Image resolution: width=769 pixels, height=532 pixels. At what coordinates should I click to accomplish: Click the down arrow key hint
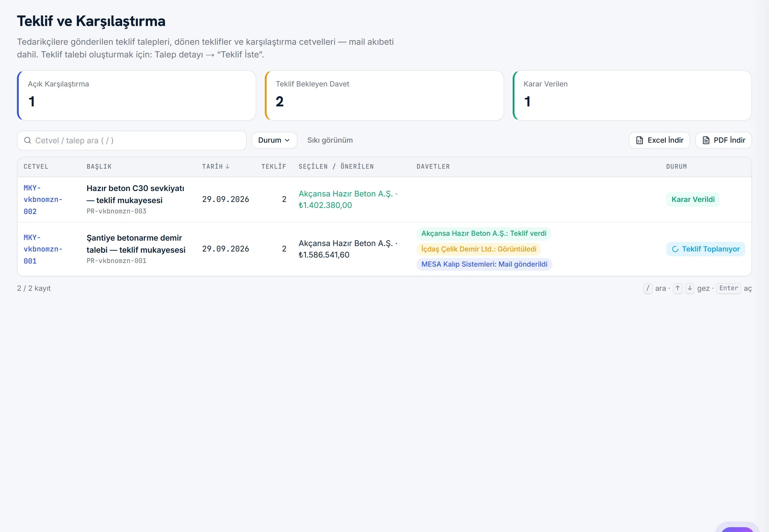(690, 288)
